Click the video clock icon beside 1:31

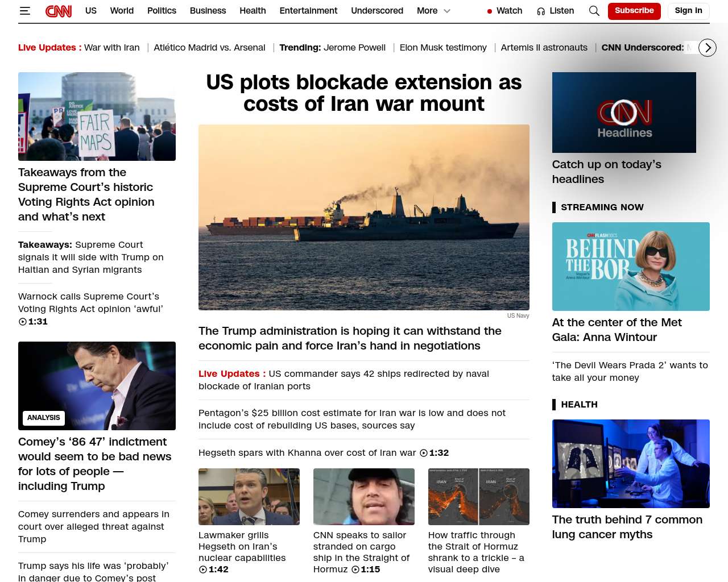click(x=23, y=322)
